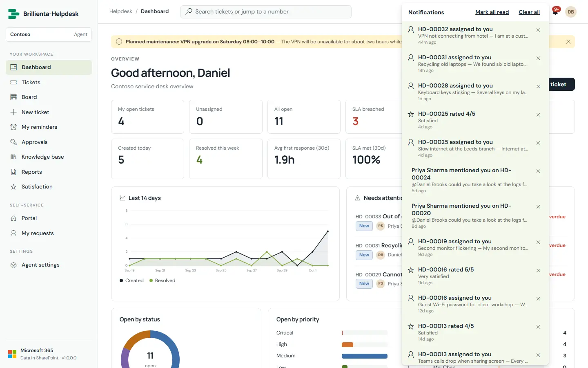Click the search magnifier icon
Image resolution: width=588 pixels, height=368 pixels.
pos(189,11)
